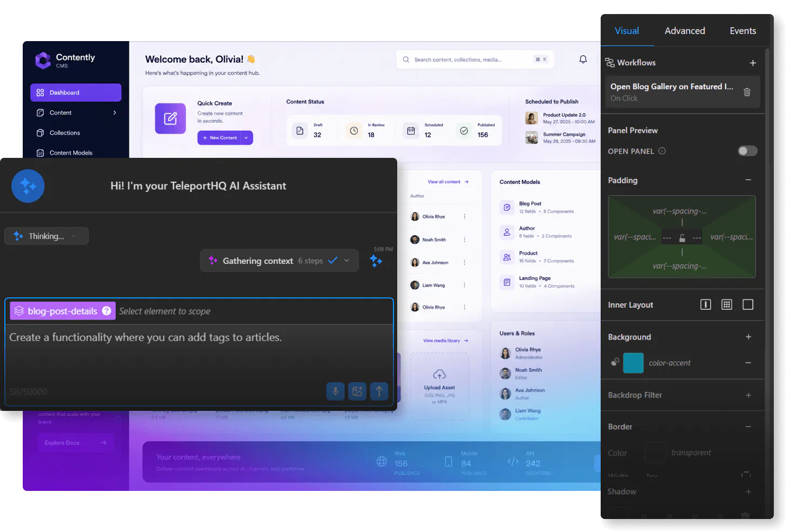Add a new workflow with the plus icon
Image resolution: width=789 pixels, height=532 pixels.
[x=752, y=63]
